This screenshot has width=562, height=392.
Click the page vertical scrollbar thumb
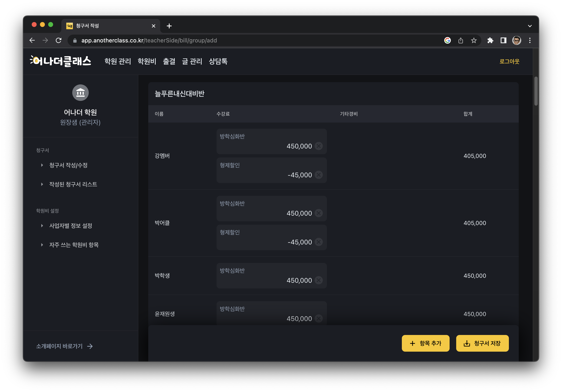click(536, 91)
